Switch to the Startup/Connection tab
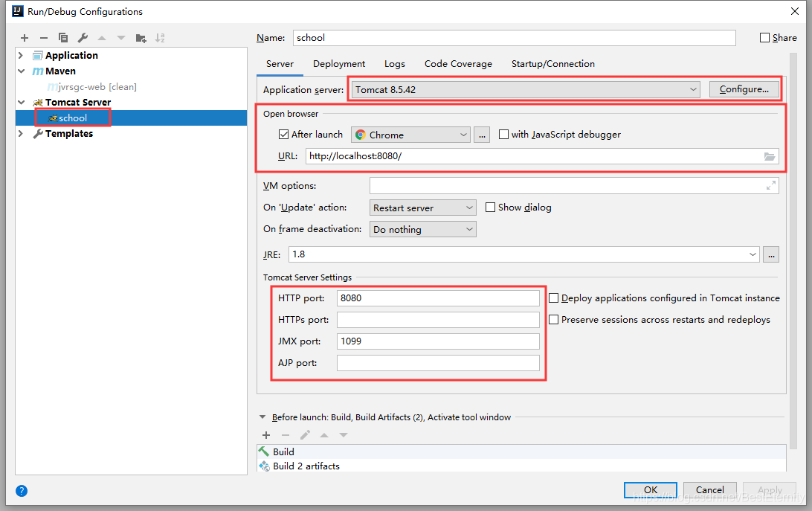The width and height of the screenshot is (812, 511). (x=553, y=64)
